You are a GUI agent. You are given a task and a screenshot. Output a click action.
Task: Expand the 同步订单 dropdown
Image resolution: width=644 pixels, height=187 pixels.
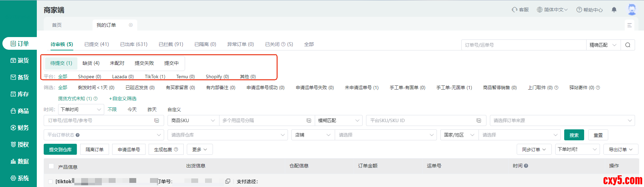(x=534, y=149)
